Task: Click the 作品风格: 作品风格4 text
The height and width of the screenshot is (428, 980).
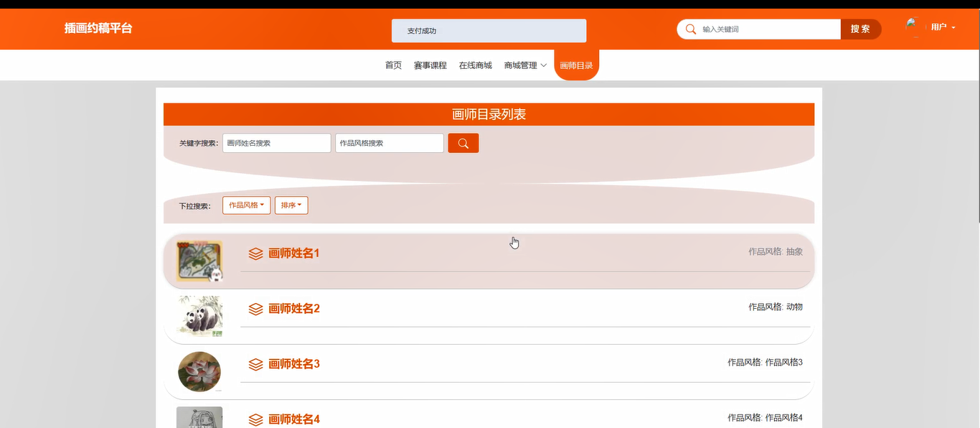Action: pyautogui.click(x=765, y=418)
